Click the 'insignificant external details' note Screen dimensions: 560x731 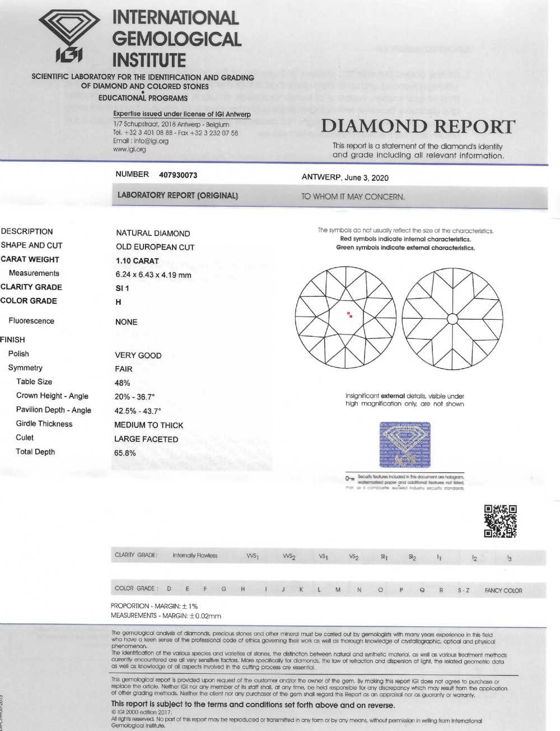405,400
